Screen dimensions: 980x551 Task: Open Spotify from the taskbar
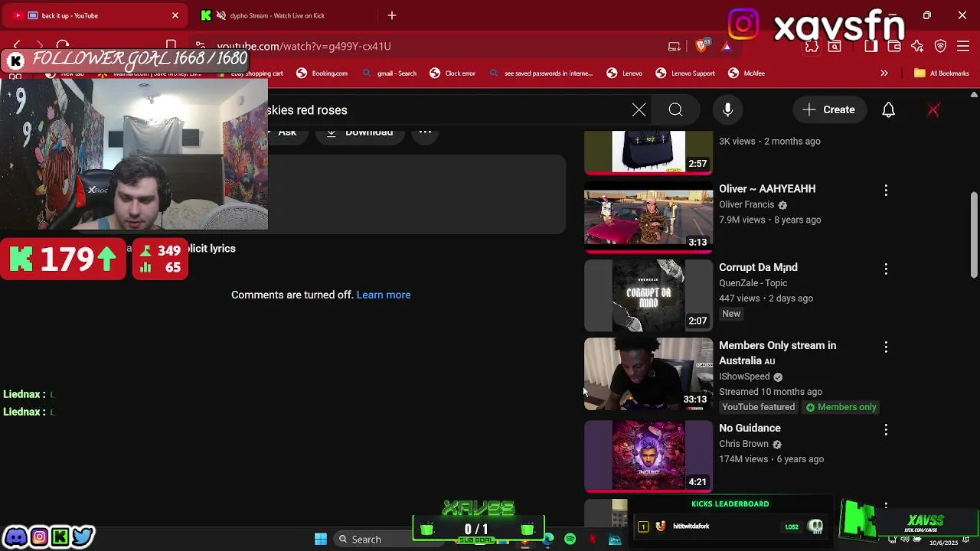point(570,540)
